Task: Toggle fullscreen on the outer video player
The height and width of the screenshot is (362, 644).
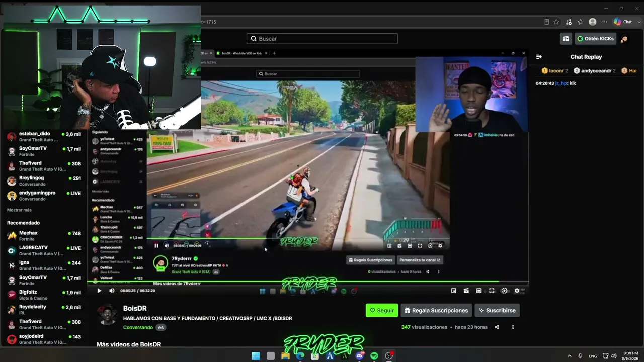Action: click(x=492, y=291)
